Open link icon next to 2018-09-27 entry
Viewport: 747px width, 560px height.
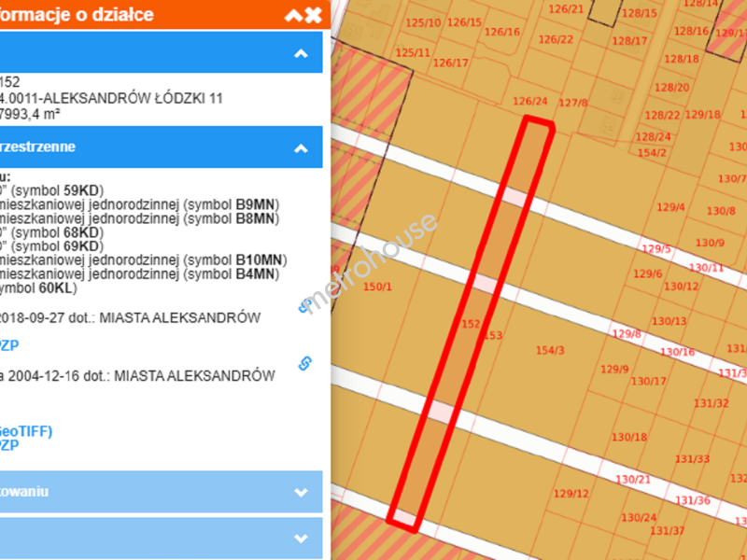pyautogui.click(x=305, y=306)
